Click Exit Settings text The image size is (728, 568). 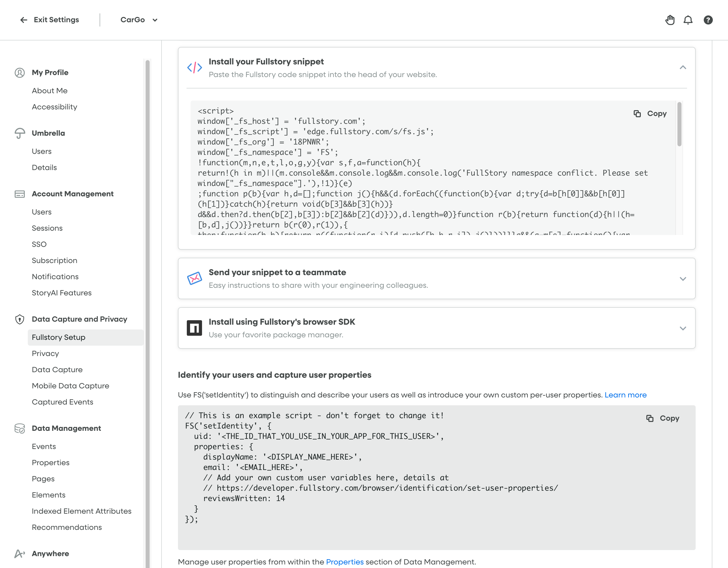coord(56,20)
